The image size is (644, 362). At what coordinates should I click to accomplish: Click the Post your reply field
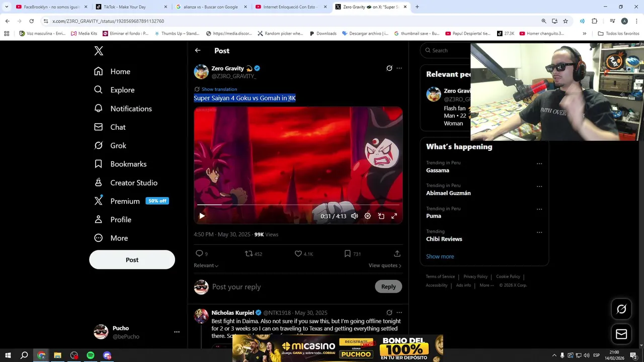pos(289,287)
